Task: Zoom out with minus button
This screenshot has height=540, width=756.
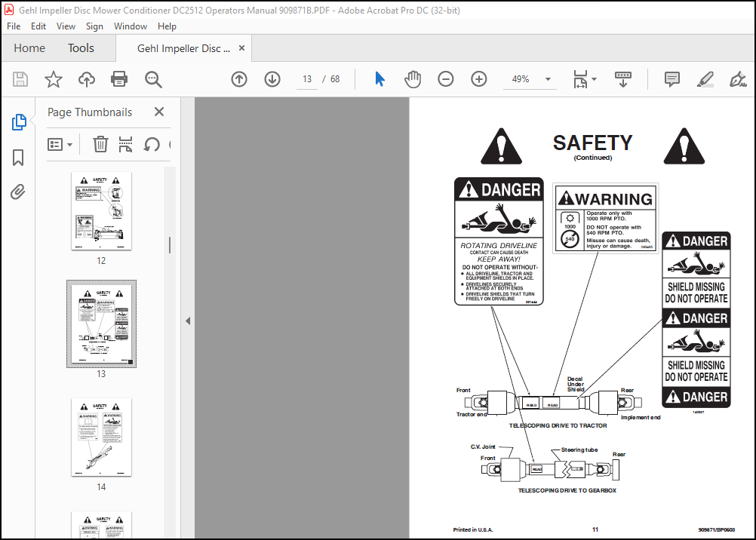Action: click(x=445, y=79)
